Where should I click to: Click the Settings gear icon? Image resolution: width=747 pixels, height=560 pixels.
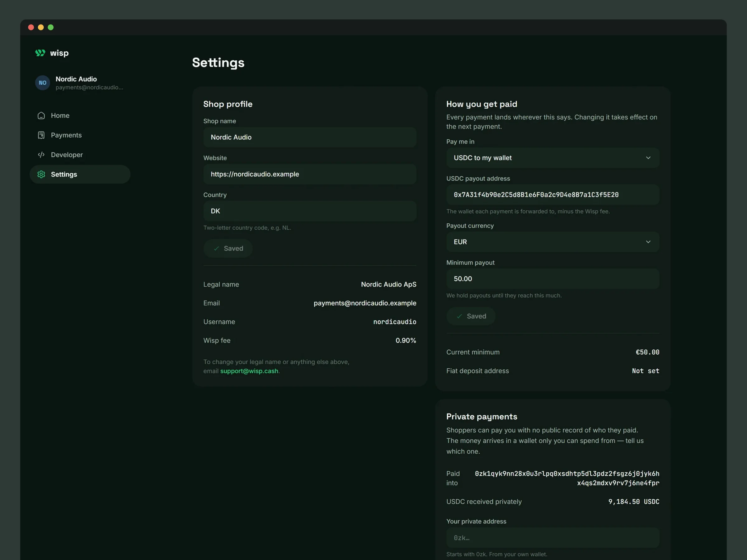click(41, 174)
